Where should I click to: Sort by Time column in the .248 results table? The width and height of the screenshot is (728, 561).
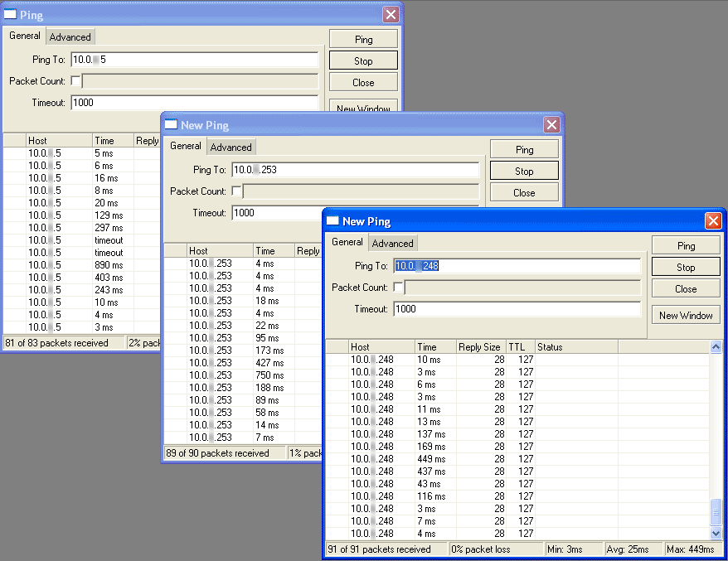point(435,347)
